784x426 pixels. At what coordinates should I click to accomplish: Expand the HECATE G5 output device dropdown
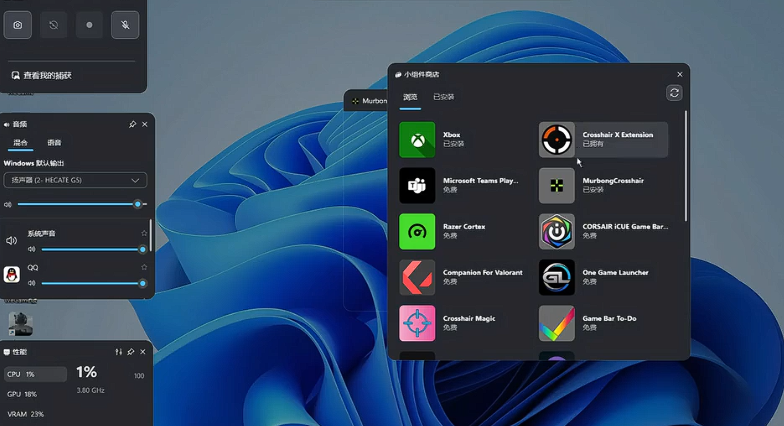(x=75, y=180)
